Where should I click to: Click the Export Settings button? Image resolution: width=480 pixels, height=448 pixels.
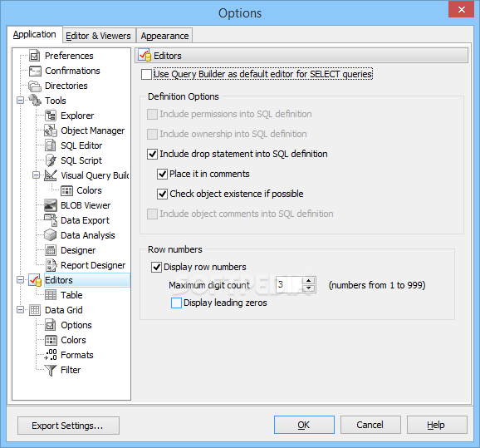(x=68, y=426)
